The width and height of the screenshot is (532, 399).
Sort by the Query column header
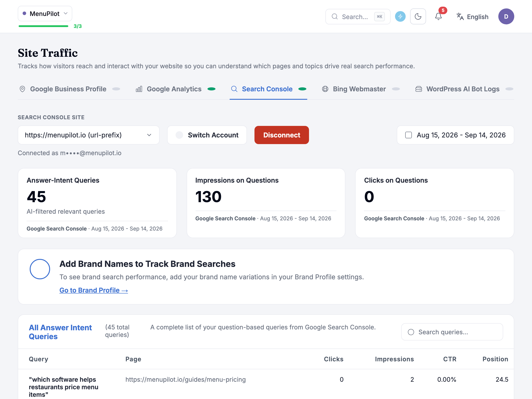(39, 359)
